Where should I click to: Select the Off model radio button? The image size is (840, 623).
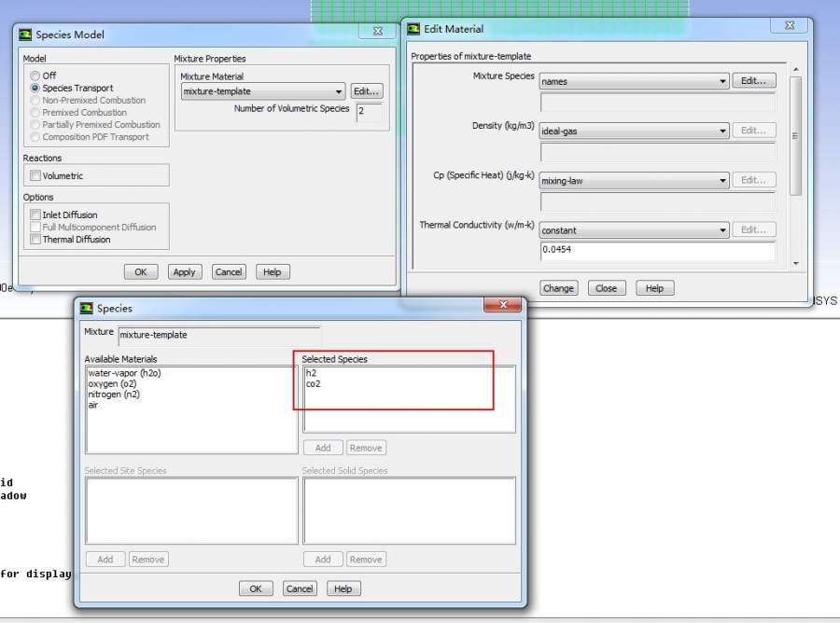35,76
